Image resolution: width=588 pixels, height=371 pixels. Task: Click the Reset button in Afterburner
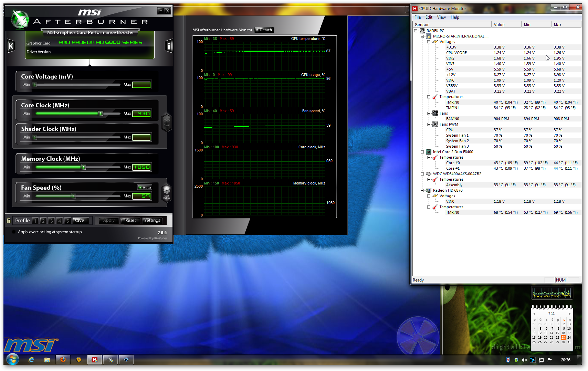coord(130,221)
